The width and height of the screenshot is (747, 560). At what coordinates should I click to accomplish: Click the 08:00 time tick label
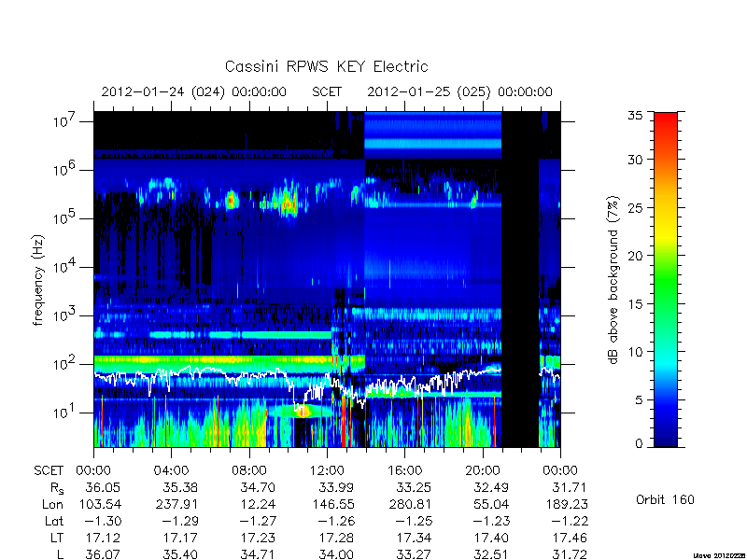click(248, 471)
